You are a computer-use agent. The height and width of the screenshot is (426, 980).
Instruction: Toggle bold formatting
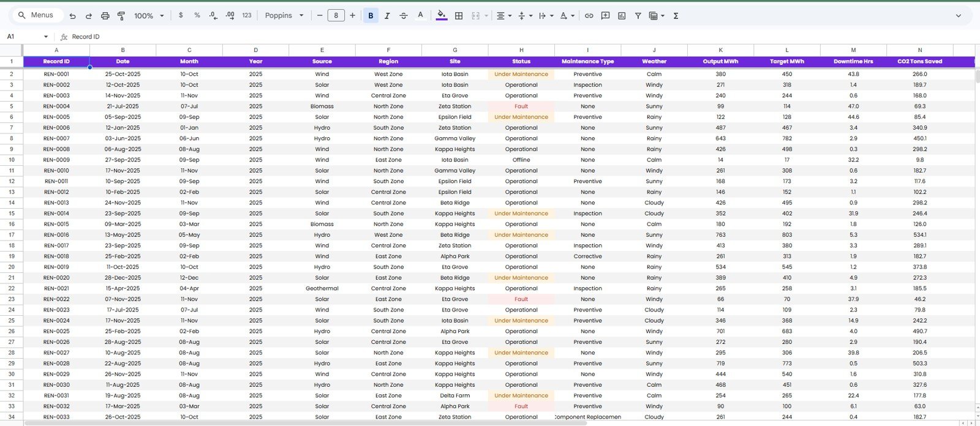click(371, 16)
